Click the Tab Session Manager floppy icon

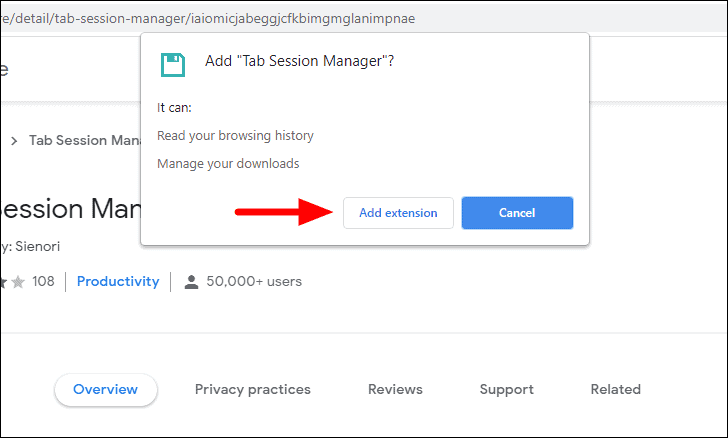[173, 65]
